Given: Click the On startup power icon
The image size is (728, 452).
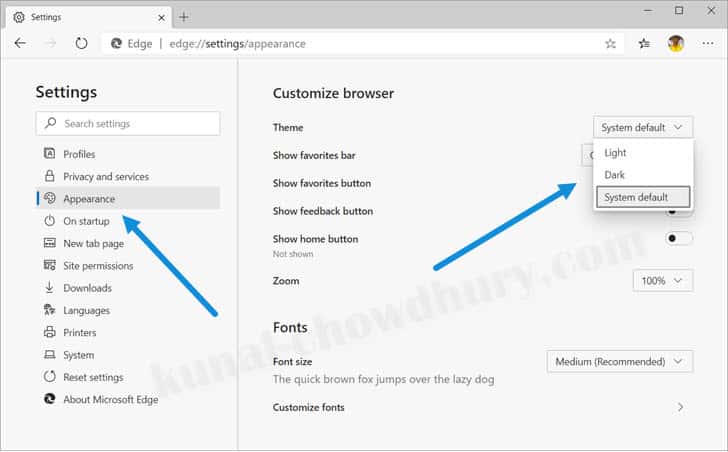Looking at the screenshot, I should (x=50, y=220).
